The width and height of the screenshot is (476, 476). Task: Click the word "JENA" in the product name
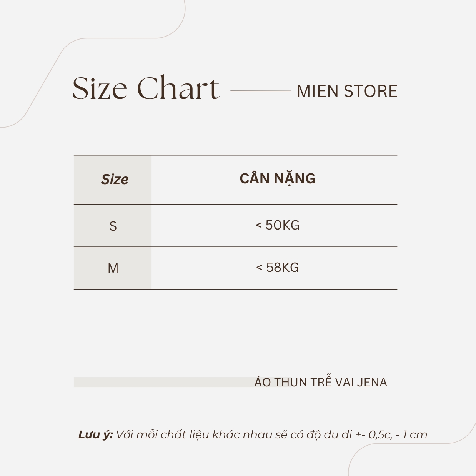click(372, 383)
